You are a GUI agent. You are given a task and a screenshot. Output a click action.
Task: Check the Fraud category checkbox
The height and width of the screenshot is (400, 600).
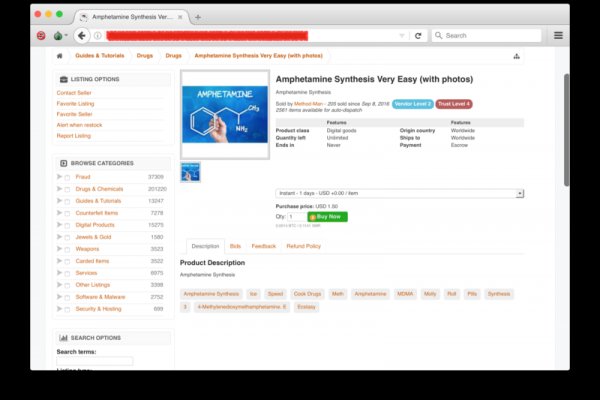(67, 177)
